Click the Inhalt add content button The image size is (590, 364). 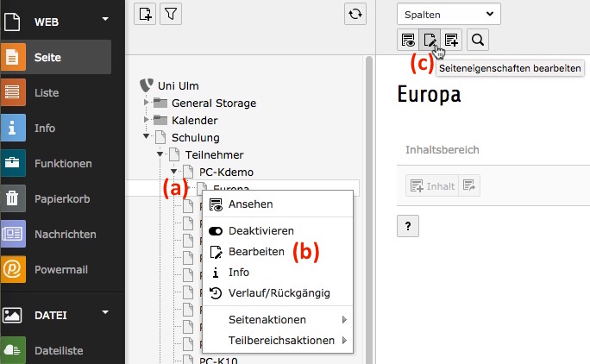tap(432, 185)
